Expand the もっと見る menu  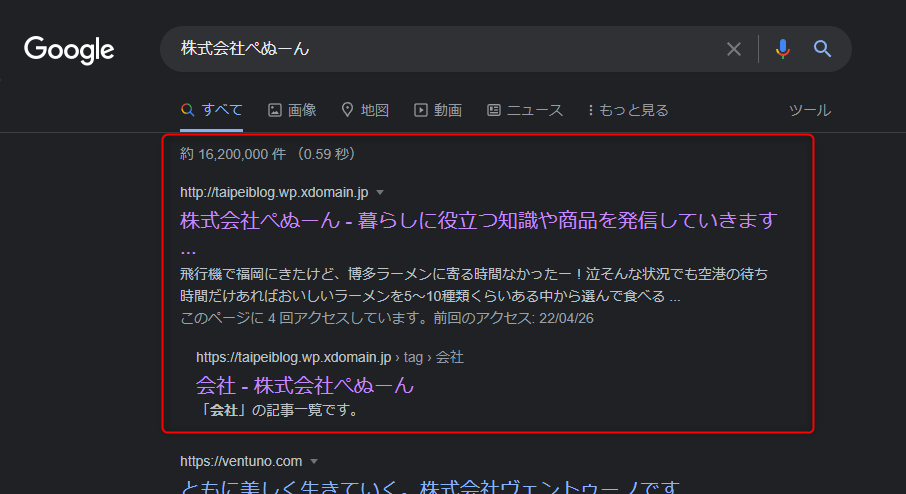(628, 110)
